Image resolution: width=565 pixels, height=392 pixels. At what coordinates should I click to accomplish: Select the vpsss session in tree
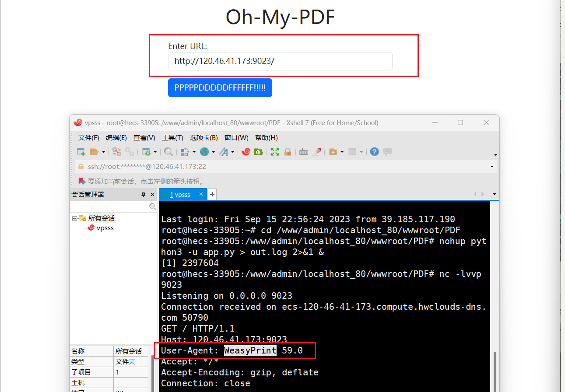point(105,228)
